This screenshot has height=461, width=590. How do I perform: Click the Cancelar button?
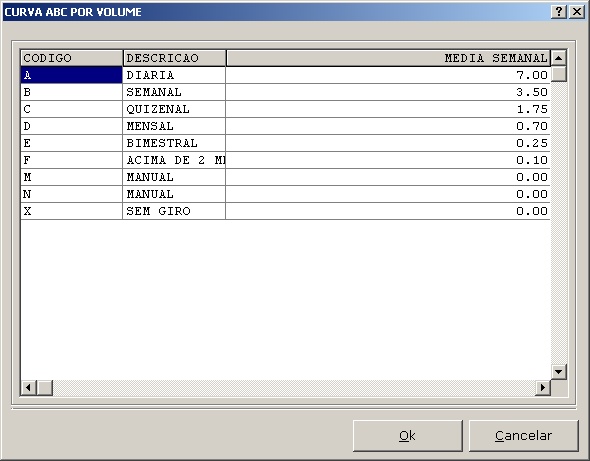point(523,436)
